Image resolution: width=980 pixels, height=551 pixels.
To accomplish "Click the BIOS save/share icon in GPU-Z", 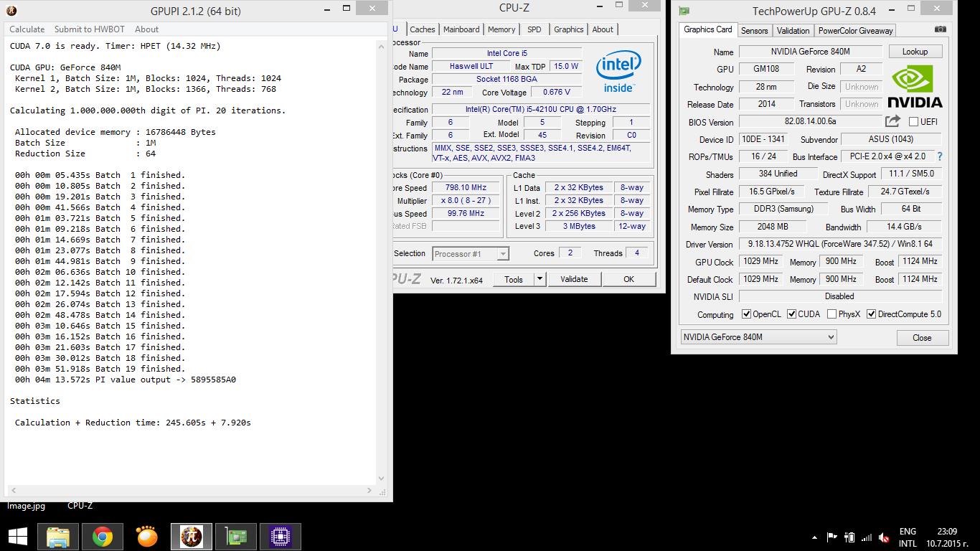I will (892, 121).
